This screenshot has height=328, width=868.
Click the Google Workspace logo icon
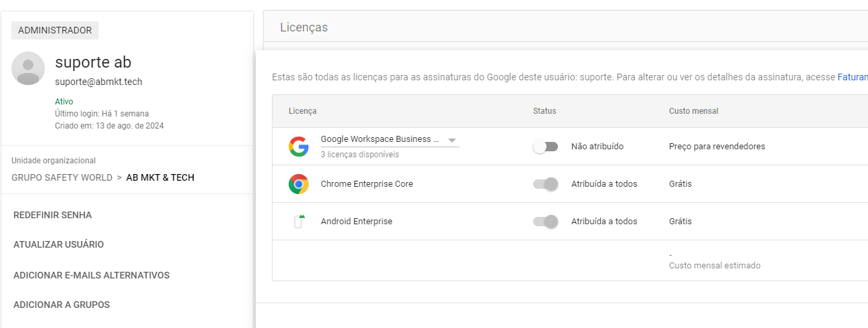pyautogui.click(x=299, y=146)
